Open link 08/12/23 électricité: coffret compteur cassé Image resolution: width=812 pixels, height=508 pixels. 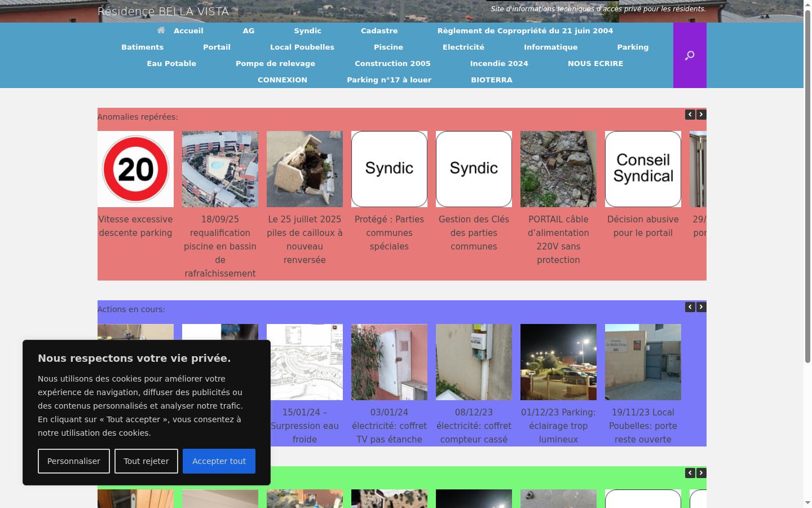pyautogui.click(x=474, y=426)
